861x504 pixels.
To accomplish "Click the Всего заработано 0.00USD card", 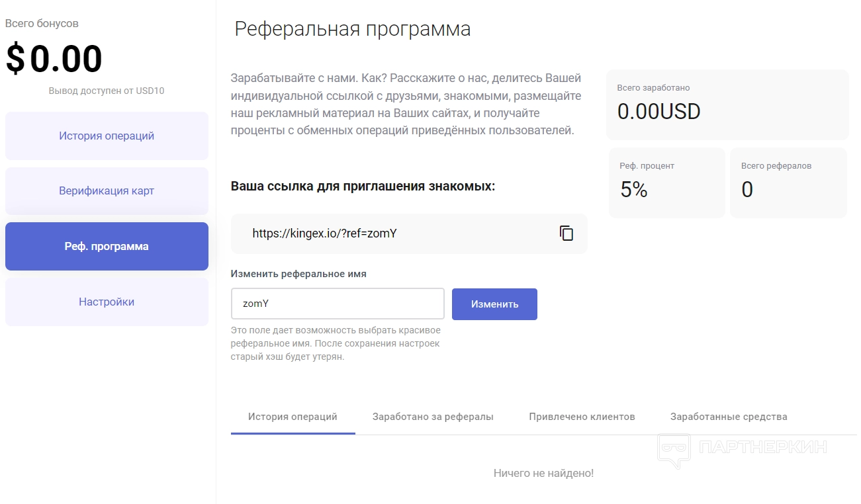I will click(727, 105).
